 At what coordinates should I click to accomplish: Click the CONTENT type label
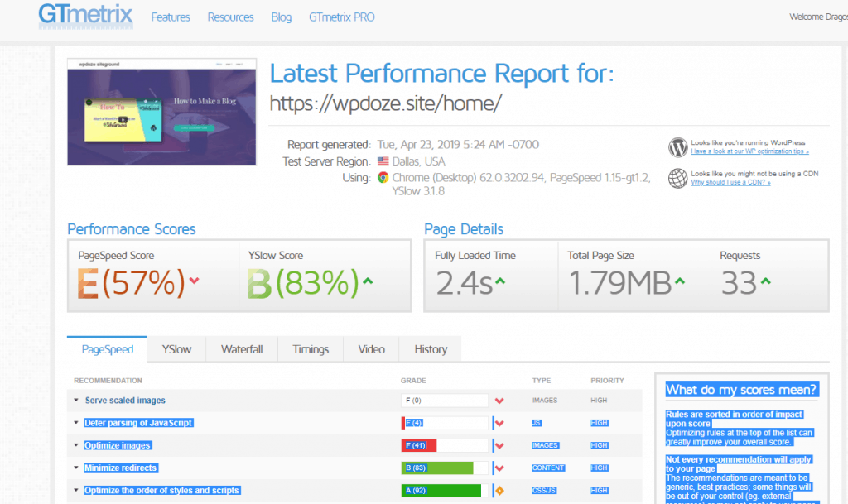tap(548, 468)
